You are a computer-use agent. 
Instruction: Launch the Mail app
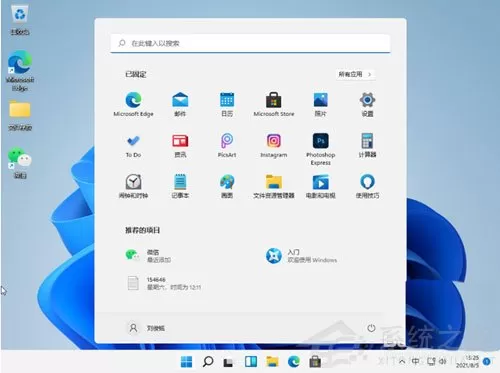(x=180, y=104)
